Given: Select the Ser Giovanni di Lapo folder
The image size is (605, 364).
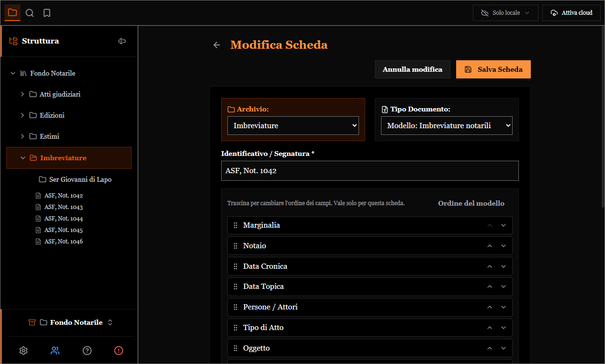Looking at the screenshot, I should coord(75,179).
